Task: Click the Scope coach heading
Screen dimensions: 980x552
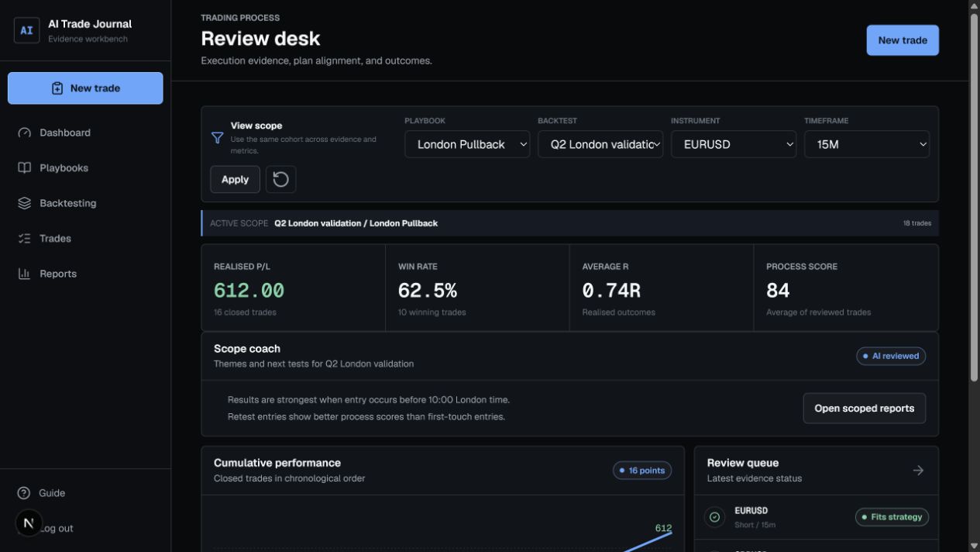Action: (247, 349)
